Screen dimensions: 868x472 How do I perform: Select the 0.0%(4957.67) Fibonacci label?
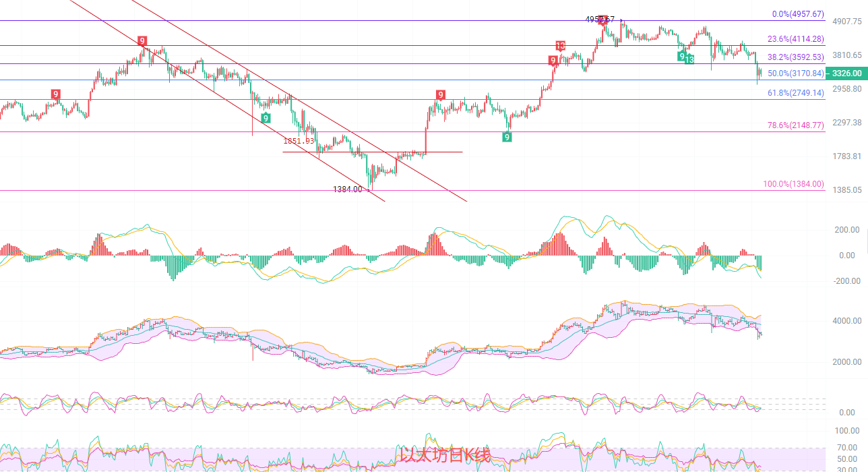click(797, 13)
